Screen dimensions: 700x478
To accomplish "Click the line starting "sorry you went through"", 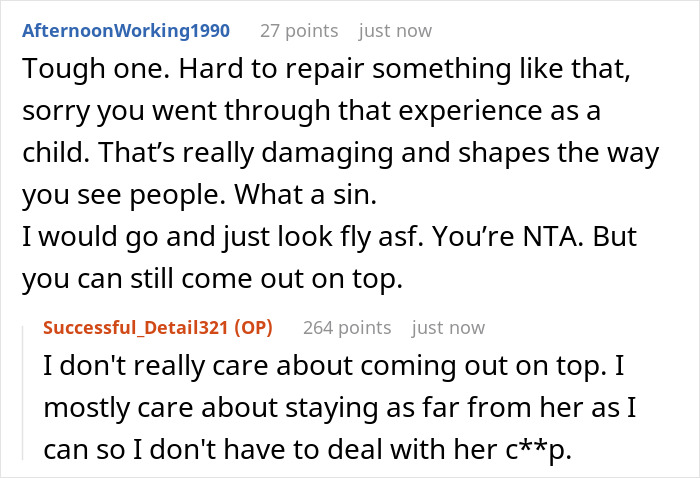I will tap(311, 111).
